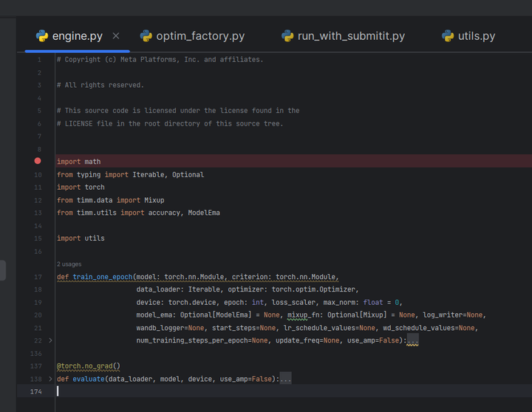
Task: Expand the folded train_one_epoch body via gutter chevron
Action: click(50, 340)
